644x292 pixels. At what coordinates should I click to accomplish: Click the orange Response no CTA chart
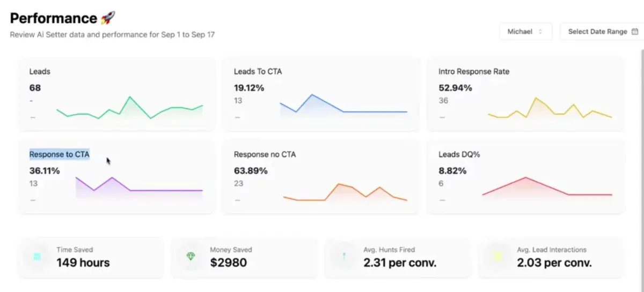[345, 192]
